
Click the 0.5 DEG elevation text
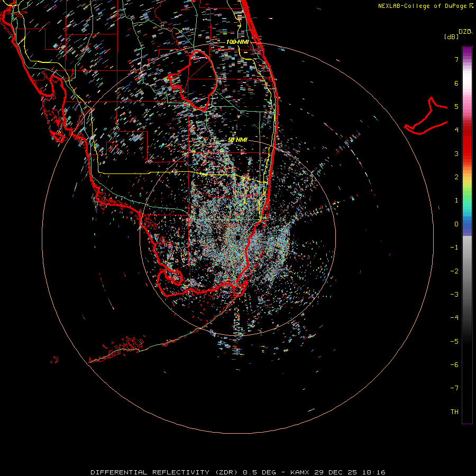[260, 472]
